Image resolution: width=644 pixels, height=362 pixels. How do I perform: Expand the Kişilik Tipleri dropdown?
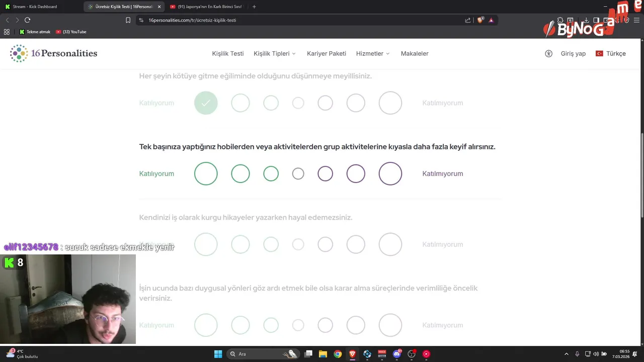coord(275,53)
